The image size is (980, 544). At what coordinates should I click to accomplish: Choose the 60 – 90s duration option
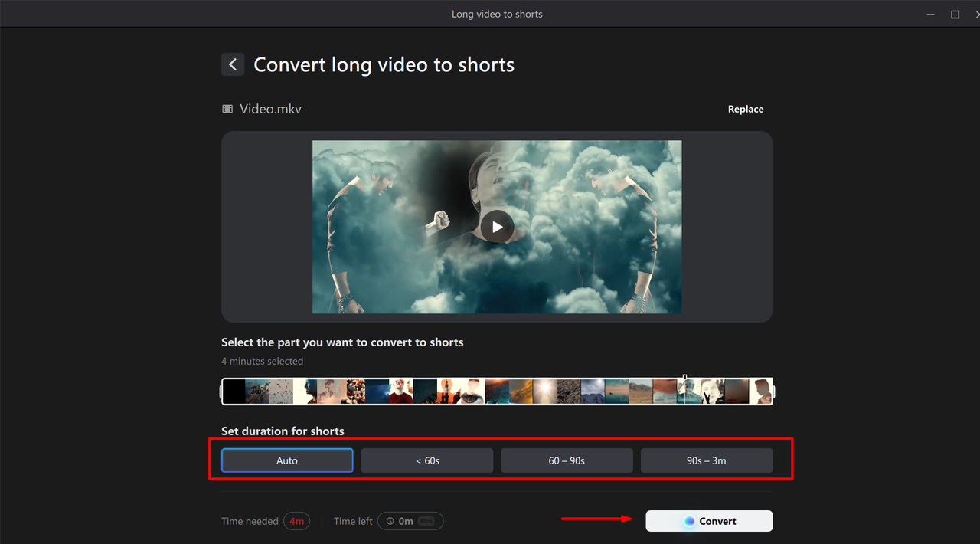pyautogui.click(x=567, y=460)
